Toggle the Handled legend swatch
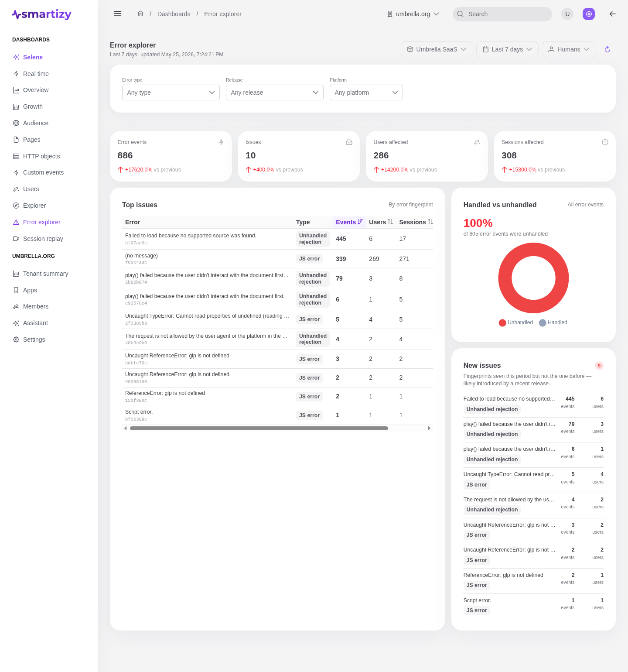 (x=543, y=323)
